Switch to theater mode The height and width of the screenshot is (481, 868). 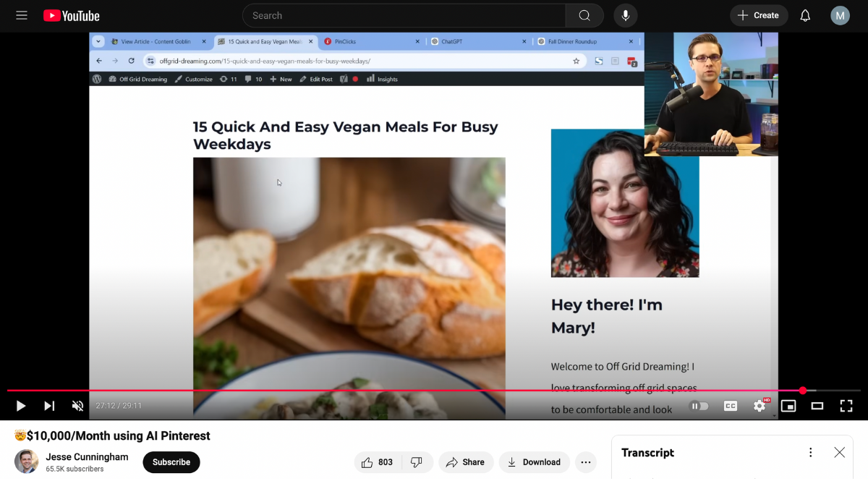coord(817,406)
